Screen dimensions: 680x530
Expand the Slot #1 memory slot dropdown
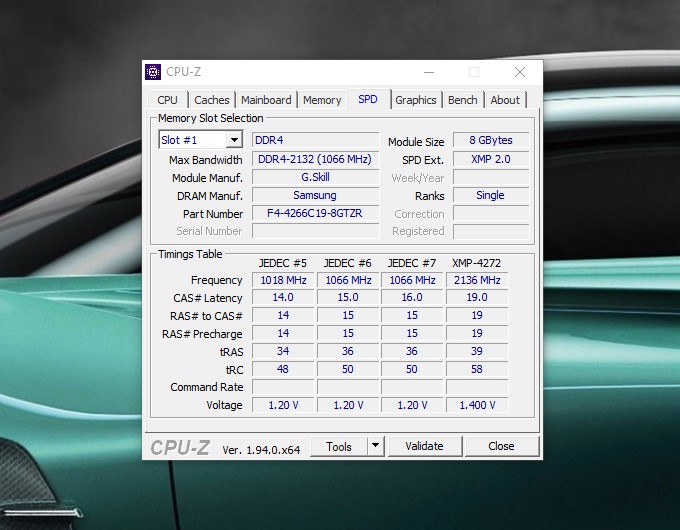[x=234, y=140]
